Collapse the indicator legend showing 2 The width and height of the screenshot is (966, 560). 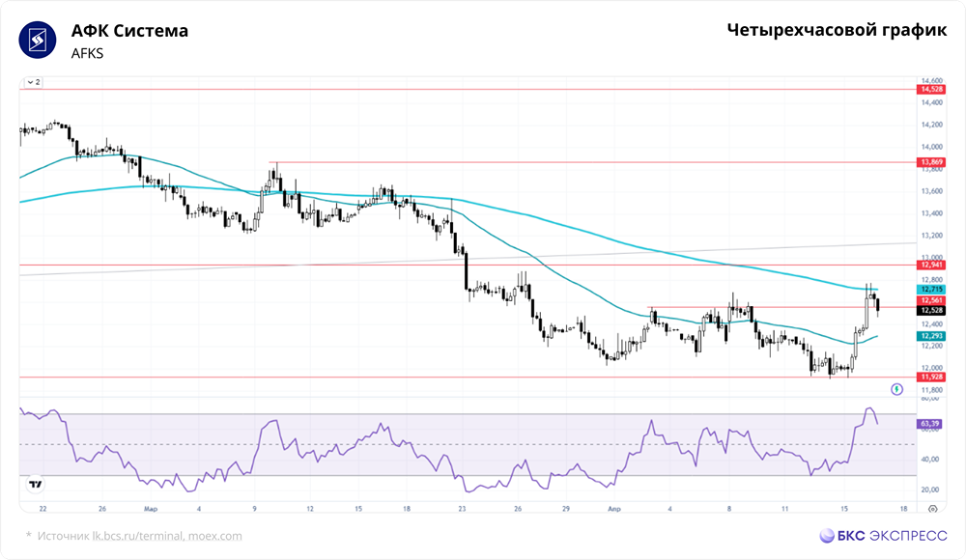coord(34,82)
